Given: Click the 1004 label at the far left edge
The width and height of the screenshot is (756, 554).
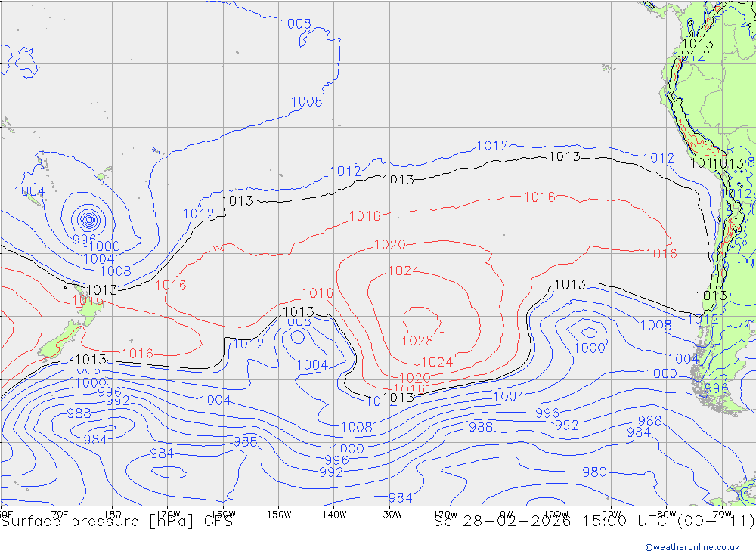Looking at the screenshot, I should click(x=29, y=191).
